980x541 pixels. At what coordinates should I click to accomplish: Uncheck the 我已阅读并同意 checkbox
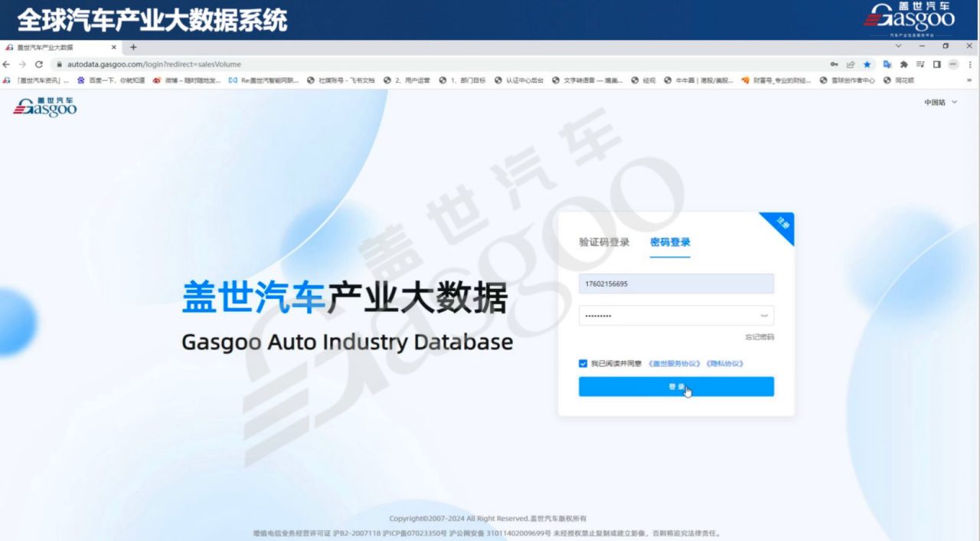pyautogui.click(x=583, y=363)
